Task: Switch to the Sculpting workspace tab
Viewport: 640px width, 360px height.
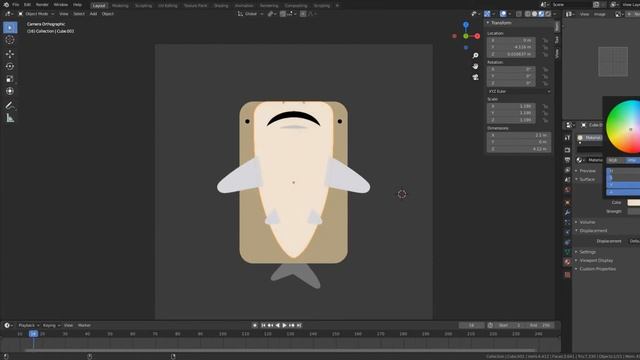Action: pyautogui.click(x=143, y=6)
